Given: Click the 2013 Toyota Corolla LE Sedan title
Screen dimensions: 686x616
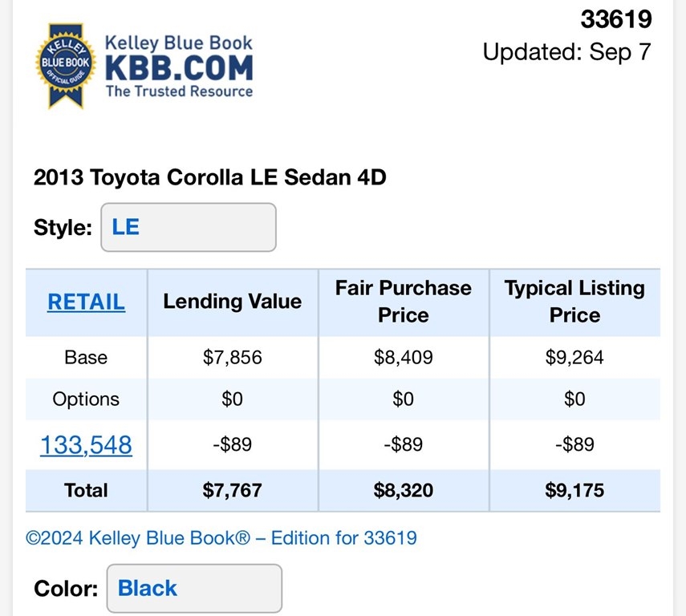Looking at the screenshot, I should [210, 177].
